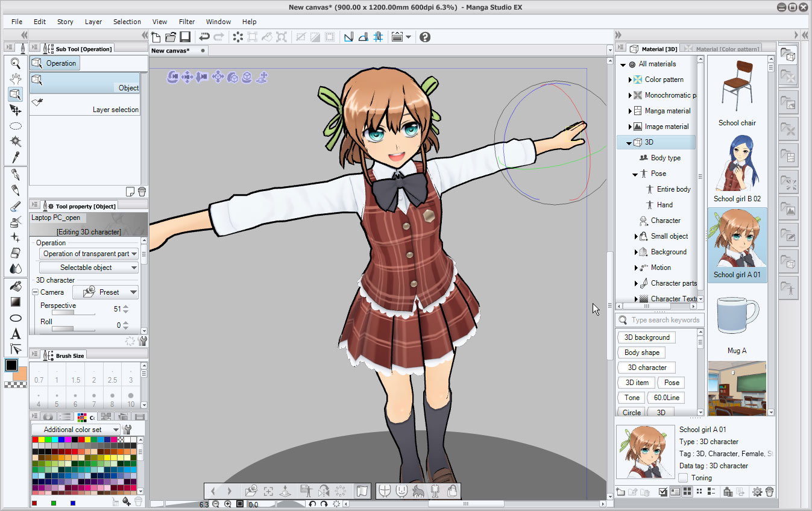Viewport: 812px width, 511px height.
Task: Toggle the Snap to ruler icon
Action: click(348, 37)
